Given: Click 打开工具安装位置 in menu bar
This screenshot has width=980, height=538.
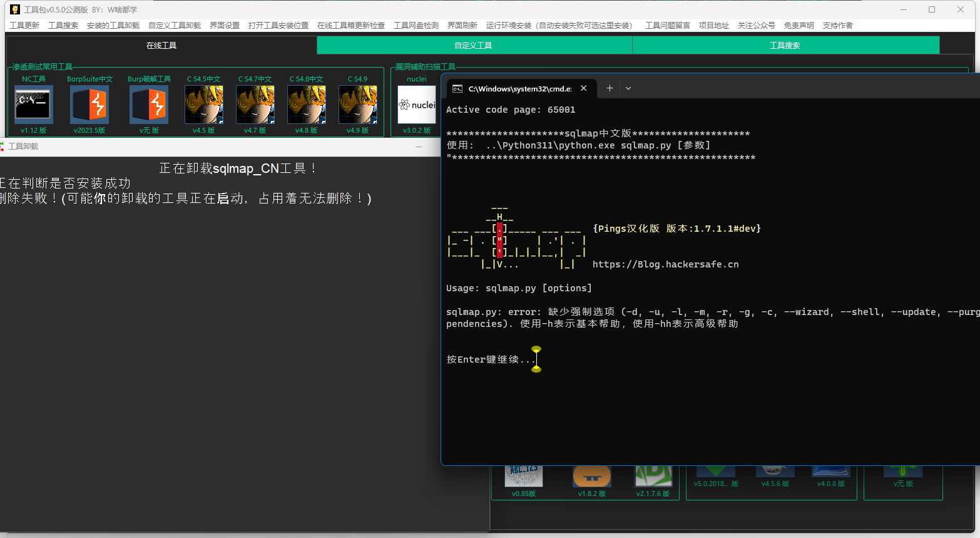Looking at the screenshot, I should 278,26.
